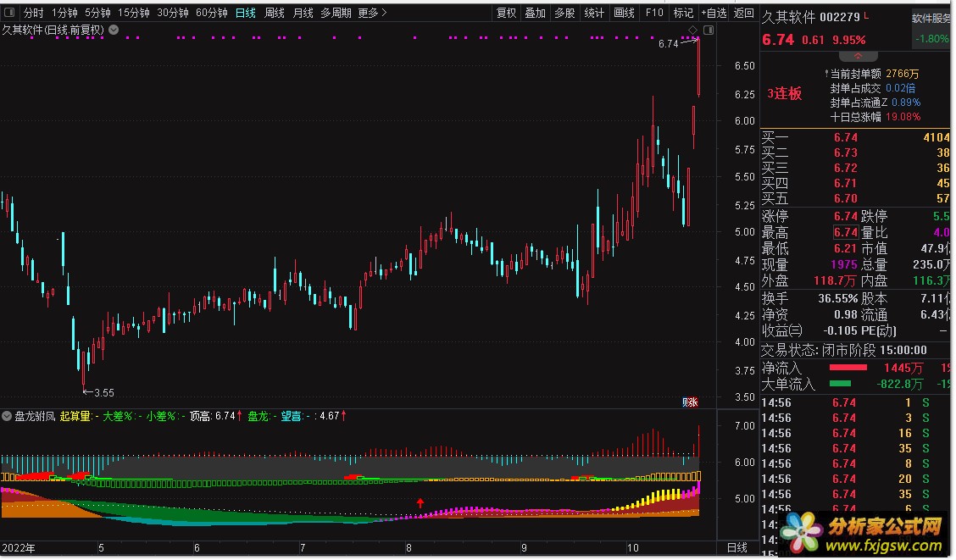Open dropdown beside 盘龙驸凤 indicator name
The image size is (956, 560).
7,416
